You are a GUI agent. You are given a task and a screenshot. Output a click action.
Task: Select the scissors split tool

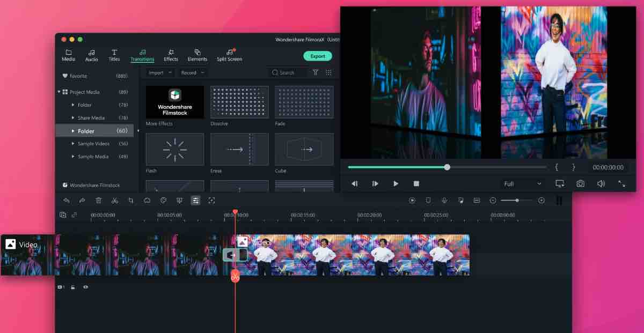115,200
